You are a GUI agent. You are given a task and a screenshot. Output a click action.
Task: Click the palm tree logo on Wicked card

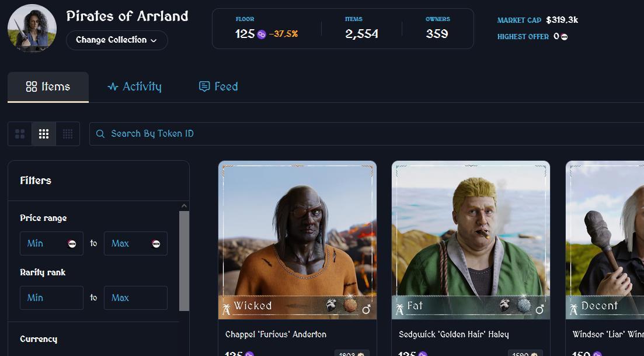pos(227,309)
